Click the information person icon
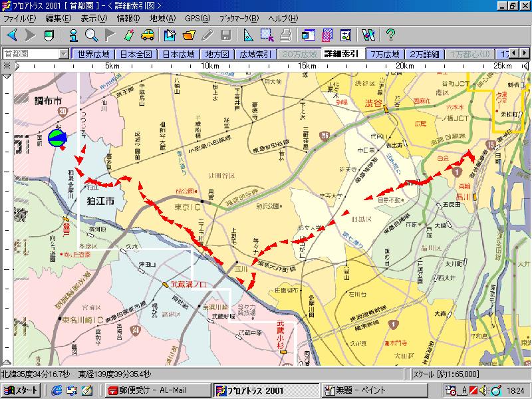 tap(72, 35)
